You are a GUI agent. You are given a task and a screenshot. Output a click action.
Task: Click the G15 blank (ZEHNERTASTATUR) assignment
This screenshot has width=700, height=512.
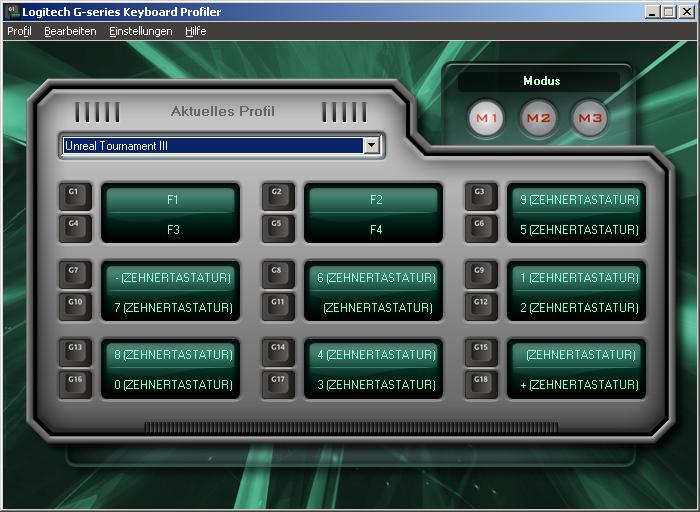pos(576,355)
